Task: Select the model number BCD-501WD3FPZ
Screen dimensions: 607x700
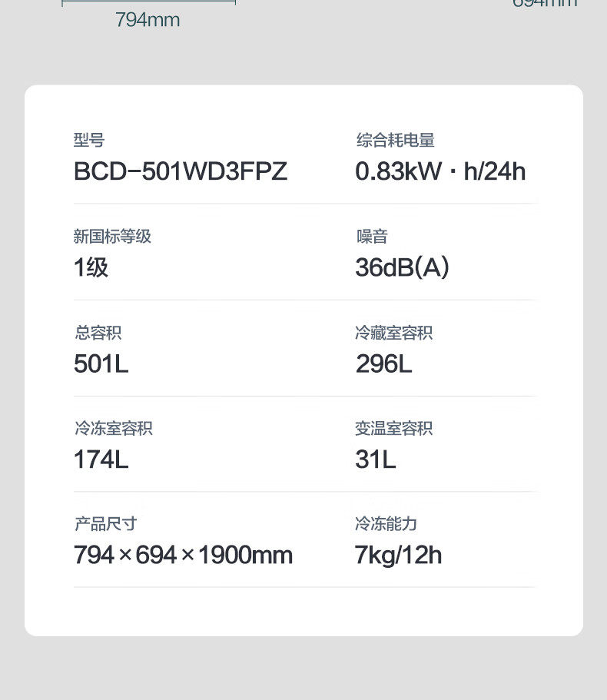Action: pos(181,171)
